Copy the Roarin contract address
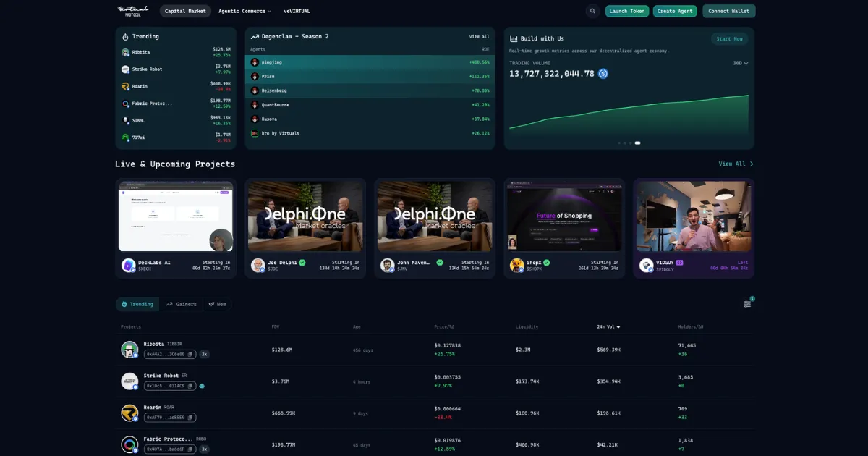 point(190,418)
